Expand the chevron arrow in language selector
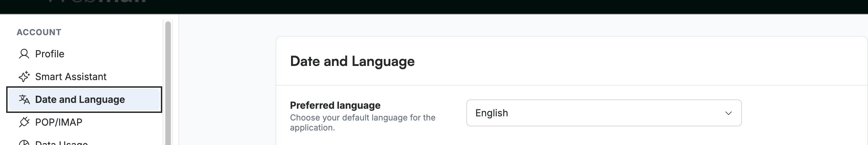The image size is (868, 145). pyautogui.click(x=728, y=113)
